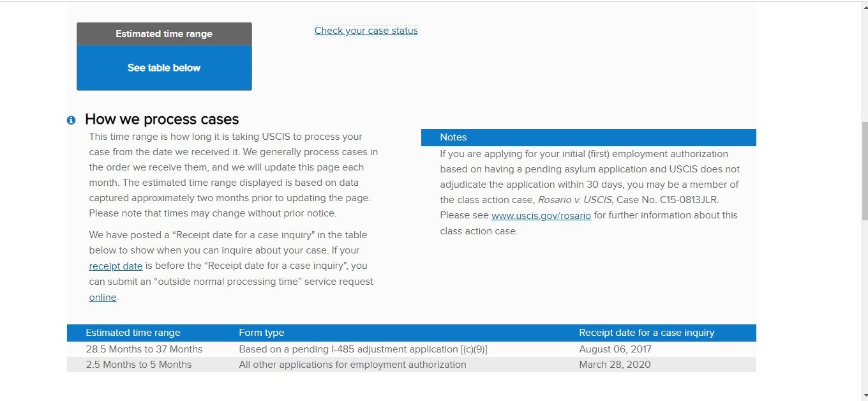This screenshot has width=868, height=401.
Task: Click the See table below blue box
Action: [x=164, y=68]
